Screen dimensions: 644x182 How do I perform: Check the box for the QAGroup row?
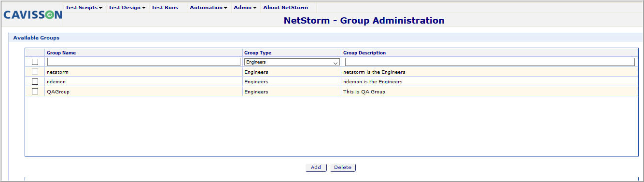[x=35, y=91]
